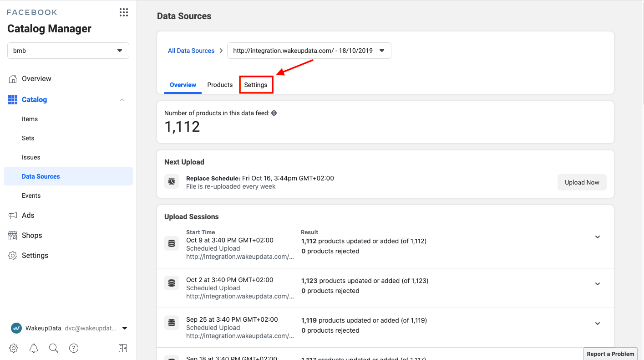The width and height of the screenshot is (644, 360).
Task: Click the WakeupData account logo
Action: point(16,328)
